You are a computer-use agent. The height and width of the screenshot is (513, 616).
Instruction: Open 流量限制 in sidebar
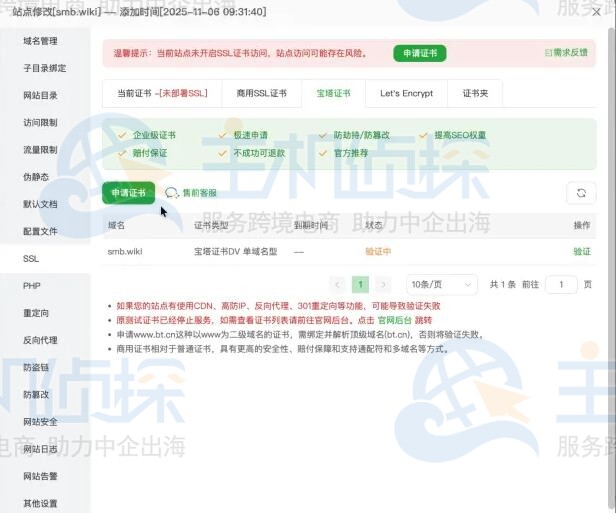(40, 150)
